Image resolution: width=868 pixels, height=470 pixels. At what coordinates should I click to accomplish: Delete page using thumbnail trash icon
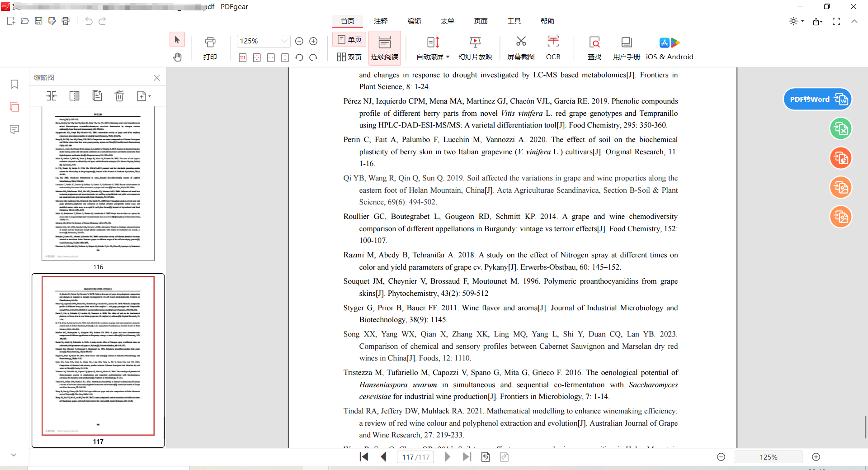tap(119, 96)
